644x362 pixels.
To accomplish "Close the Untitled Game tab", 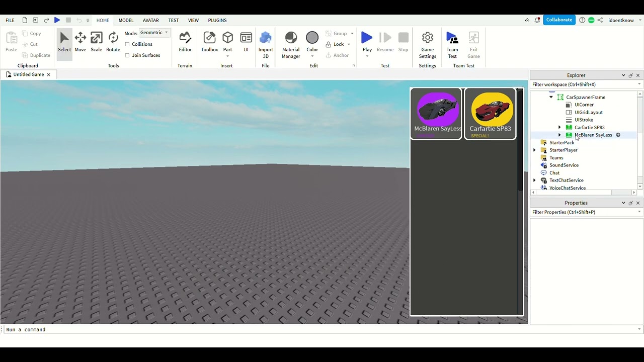I will click(x=49, y=74).
